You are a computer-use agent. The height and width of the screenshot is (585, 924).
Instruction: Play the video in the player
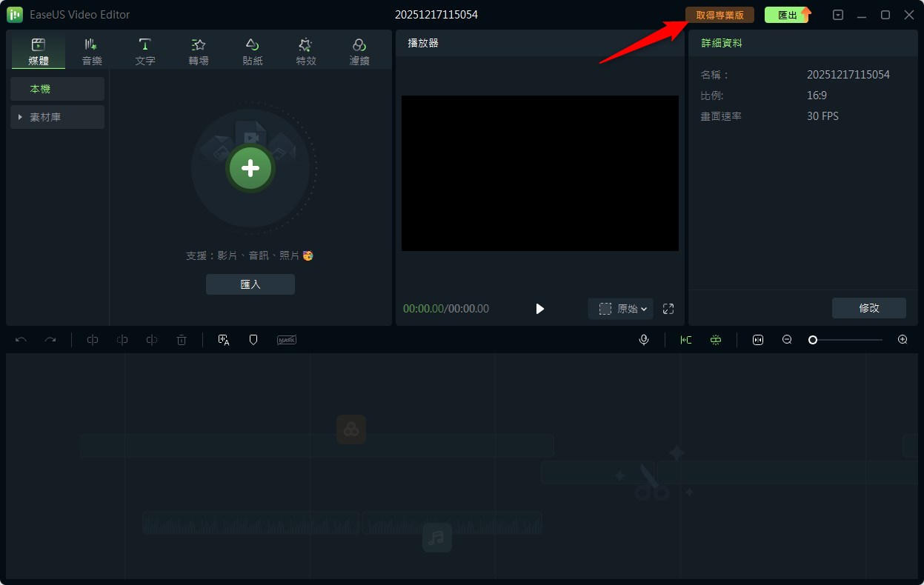click(540, 309)
